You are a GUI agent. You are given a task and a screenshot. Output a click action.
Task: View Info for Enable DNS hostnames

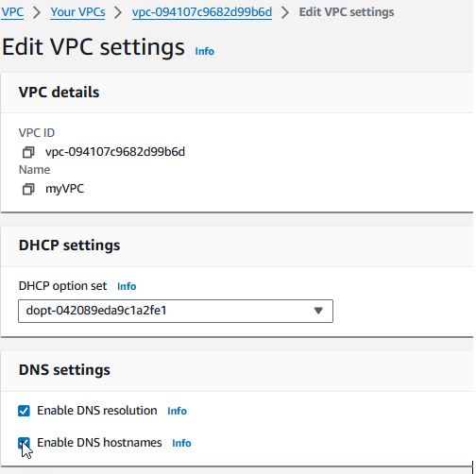point(181,443)
